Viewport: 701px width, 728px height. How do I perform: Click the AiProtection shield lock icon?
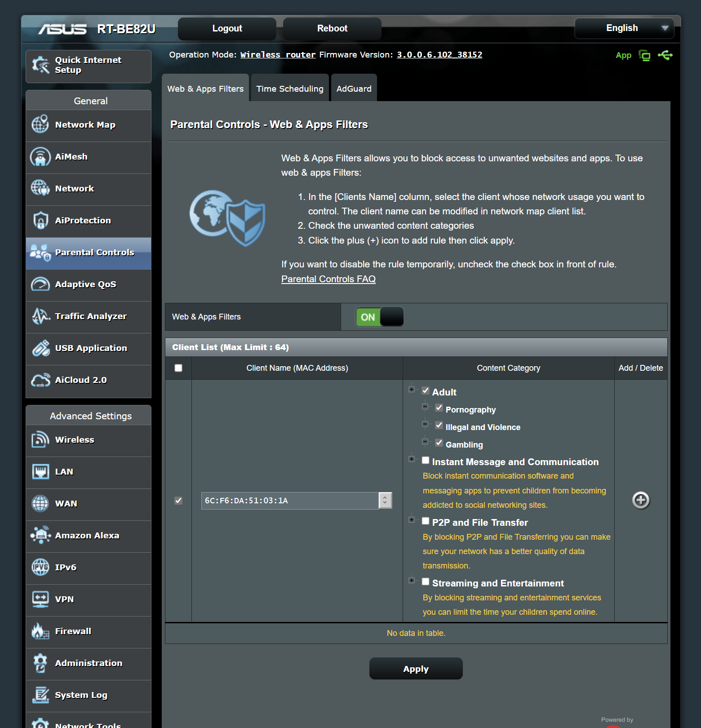pos(40,220)
